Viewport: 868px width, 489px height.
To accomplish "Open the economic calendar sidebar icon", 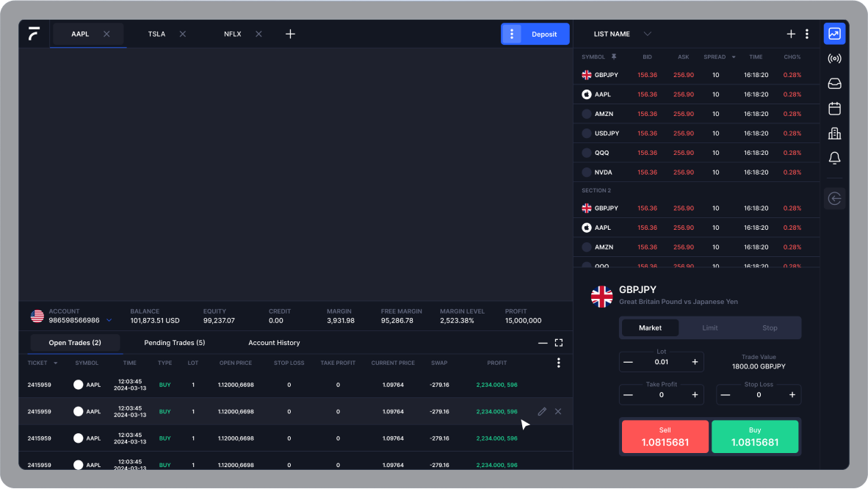I will tap(834, 108).
